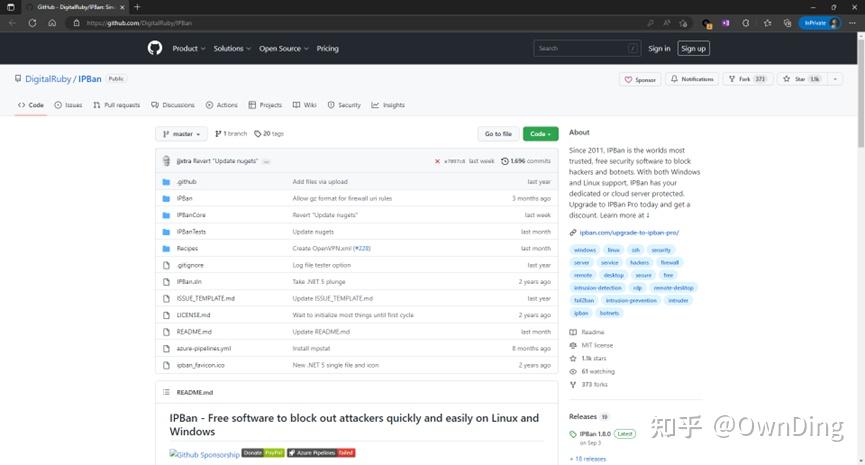Screen dimensions: 865x465
Task: Select the Code repository tab
Action: tap(31, 105)
